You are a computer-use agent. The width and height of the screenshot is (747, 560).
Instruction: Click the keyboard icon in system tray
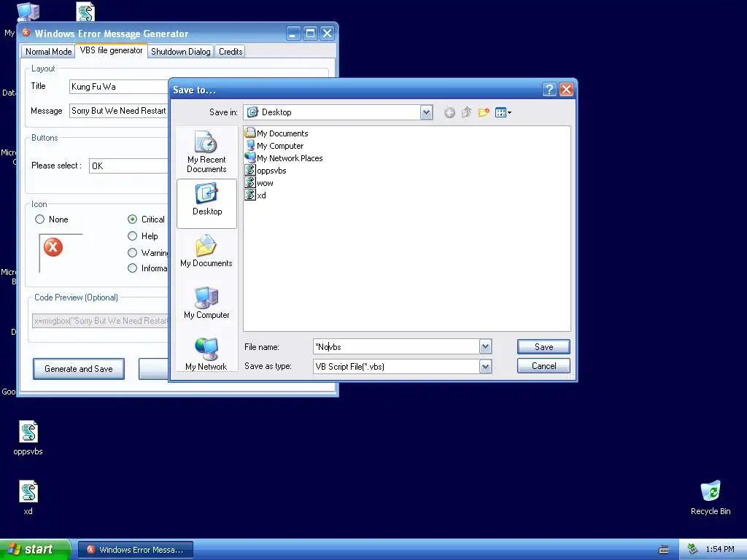pyautogui.click(x=663, y=550)
